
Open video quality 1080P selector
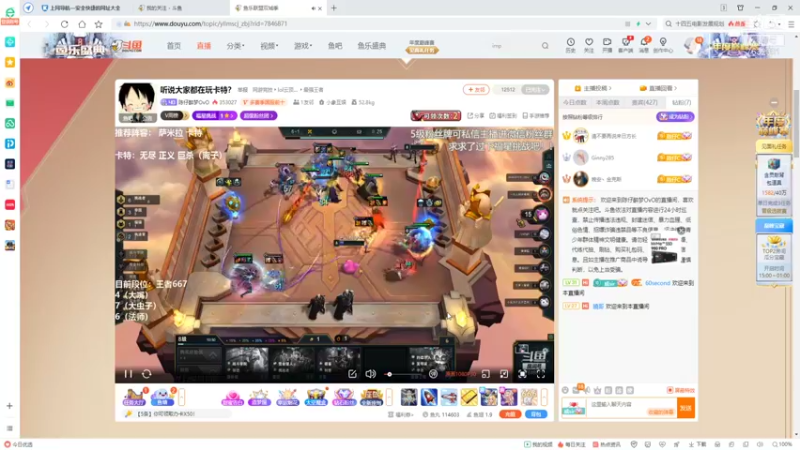460,374
